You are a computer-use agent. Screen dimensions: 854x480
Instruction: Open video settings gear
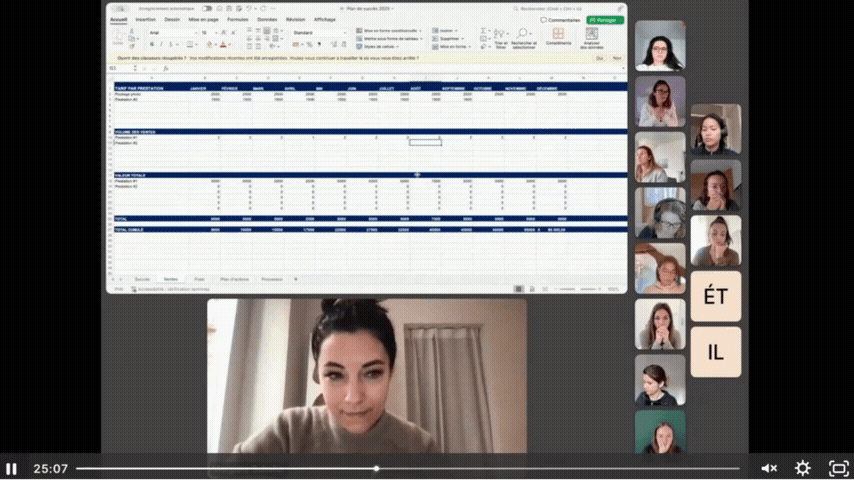click(802, 468)
